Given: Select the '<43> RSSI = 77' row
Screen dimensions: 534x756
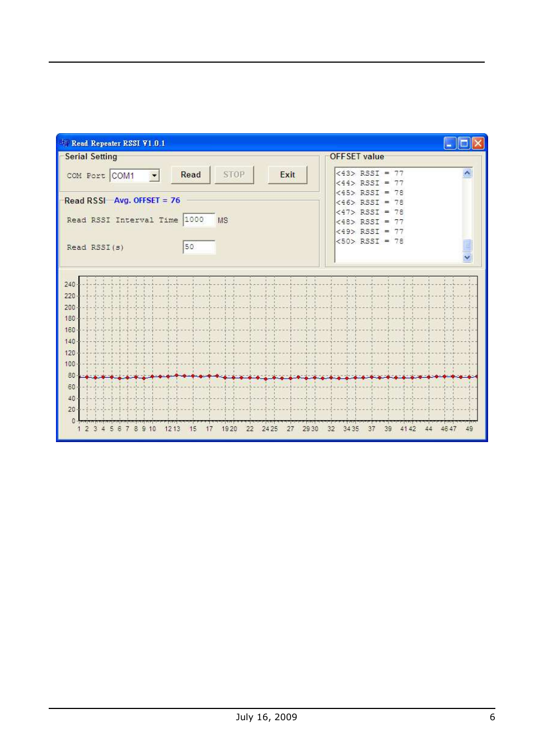Looking at the screenshot, I should point(369,173).
